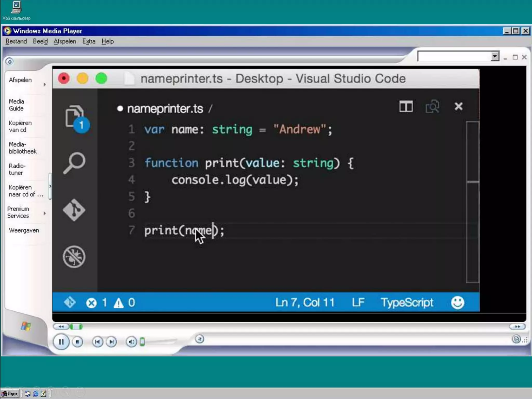Open the Mediabibliotheek section
This screenshot has width=532, height=399.
point(23,148)
